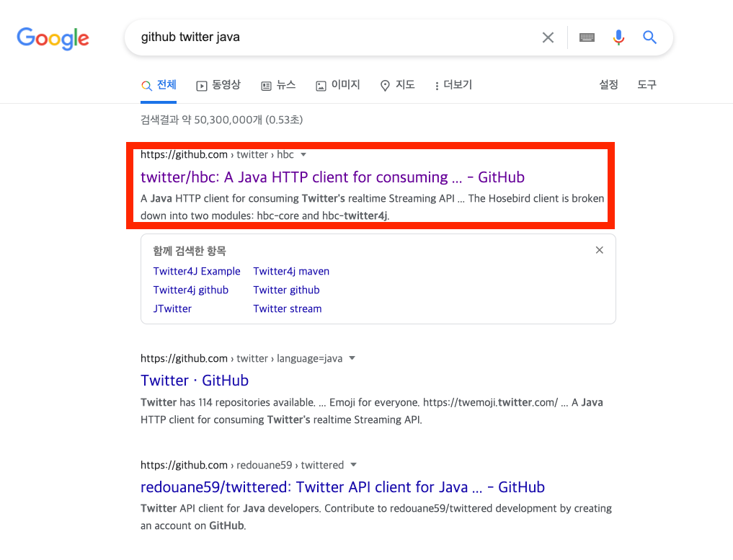Click the result count text 검색결과 약 50,300,000개
Image resolution: width=733 pixels, height=560 pixels.
[x=221, y=120]
